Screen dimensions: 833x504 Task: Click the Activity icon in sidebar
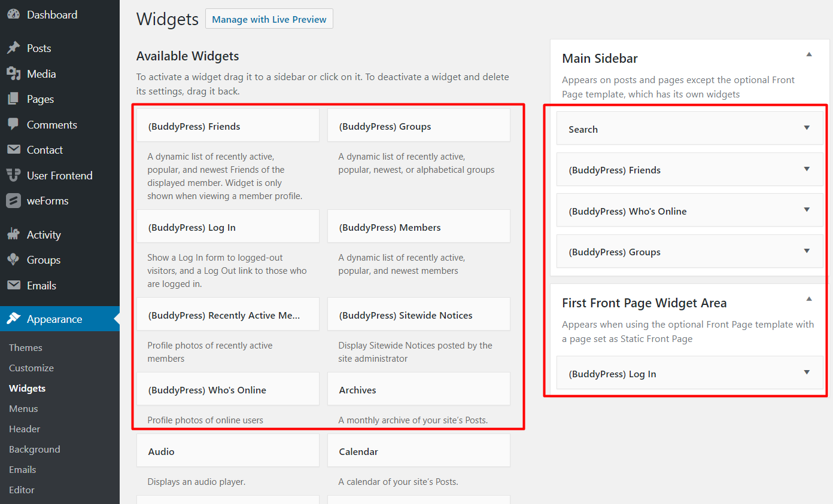click(x=13, y=234)
